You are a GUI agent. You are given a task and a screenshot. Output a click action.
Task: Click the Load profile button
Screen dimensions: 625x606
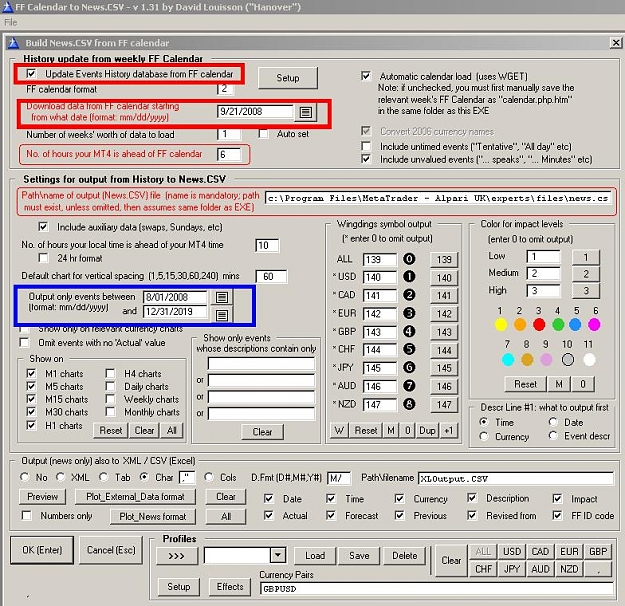pyautogui.click(x=315, y=556)
